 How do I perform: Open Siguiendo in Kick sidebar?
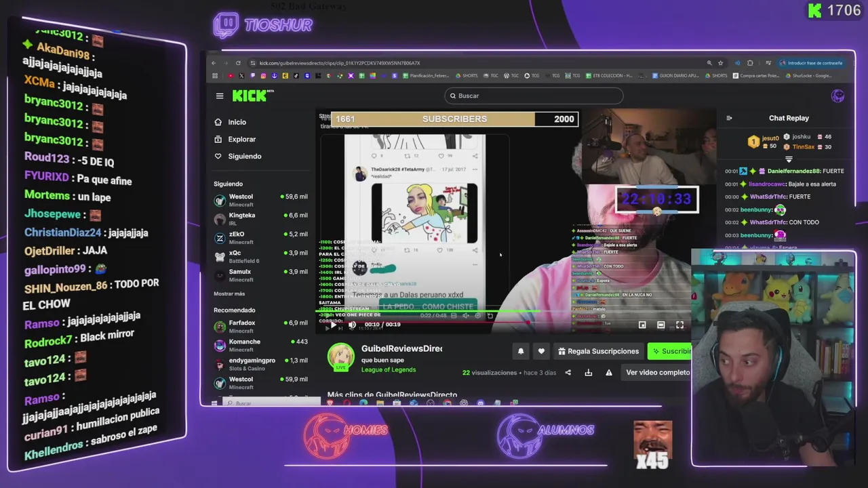(x=238, y=156)
